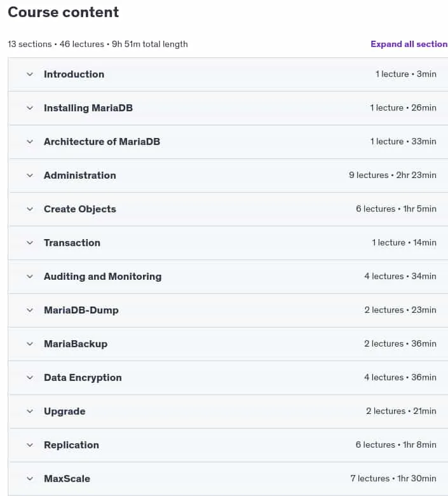Click the chevron beside Architecture of MariaDB
The image size is (448, 496).
[30, 142]
